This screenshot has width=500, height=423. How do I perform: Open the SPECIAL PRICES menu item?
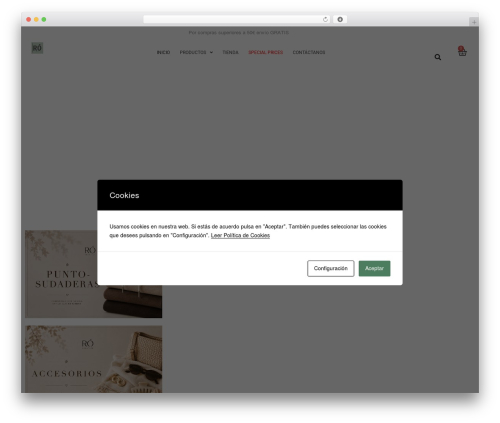pyautogui.click(x=266, y=52)
